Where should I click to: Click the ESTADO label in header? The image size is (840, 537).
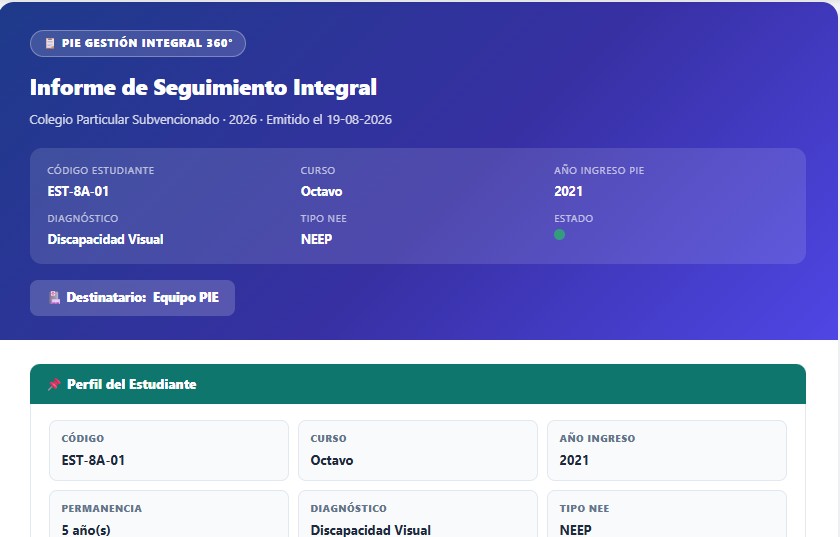tap(574, 219)
